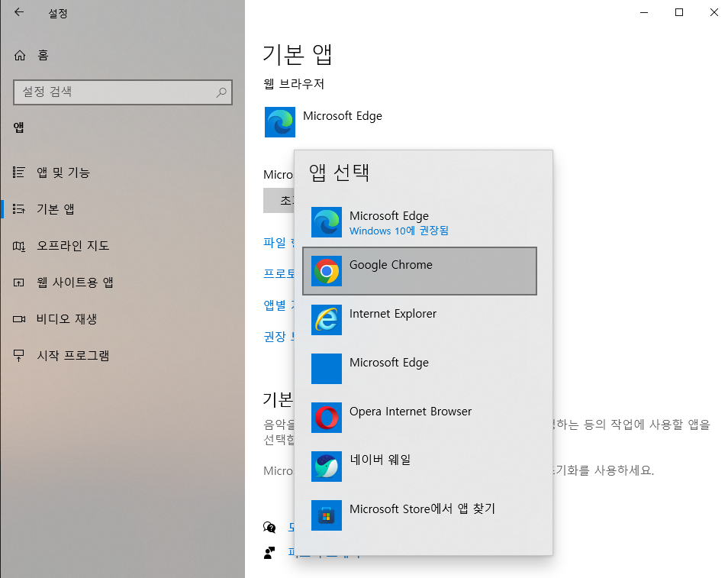Click the 기본 앱 sidebar icon
Viewport: 728px width, 578px height.
pyautogui.click(x=18, y=209)
